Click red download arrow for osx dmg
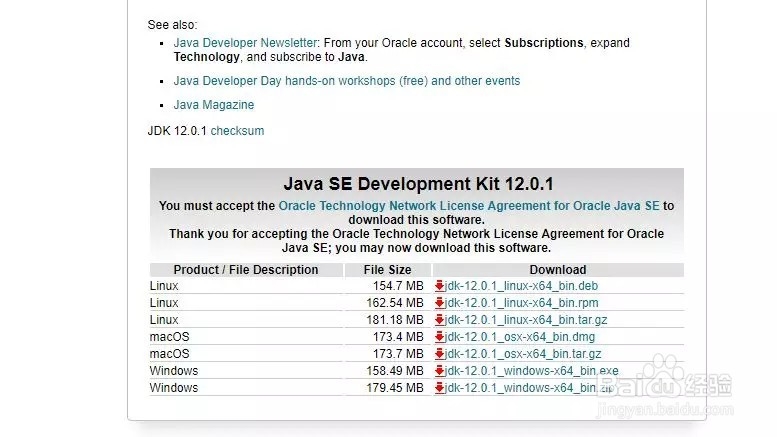777x437 pixels. tap(439, 337)
